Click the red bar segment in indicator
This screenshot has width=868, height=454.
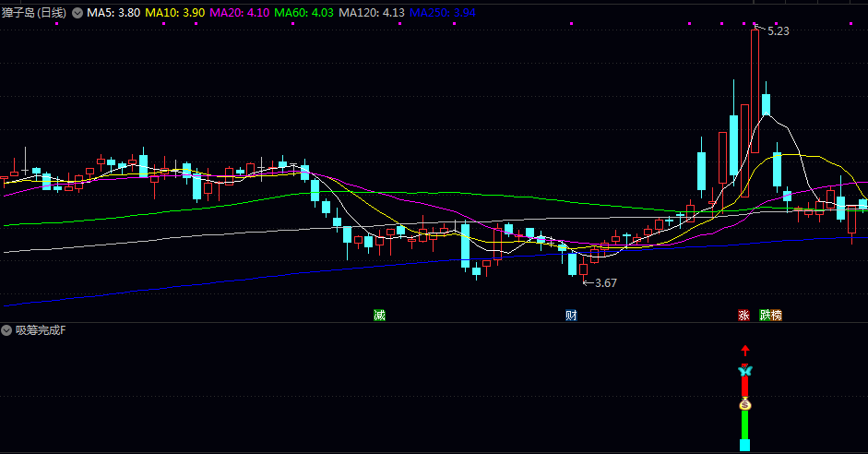(745, 387)
